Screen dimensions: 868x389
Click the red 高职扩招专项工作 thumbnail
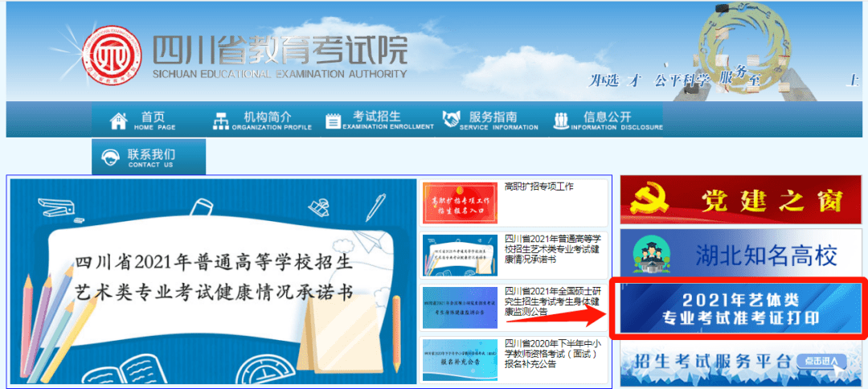tap(460, 202)
